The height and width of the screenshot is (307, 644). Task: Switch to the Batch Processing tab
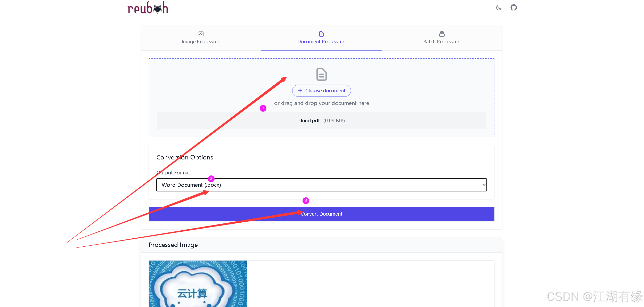(442, 41)
